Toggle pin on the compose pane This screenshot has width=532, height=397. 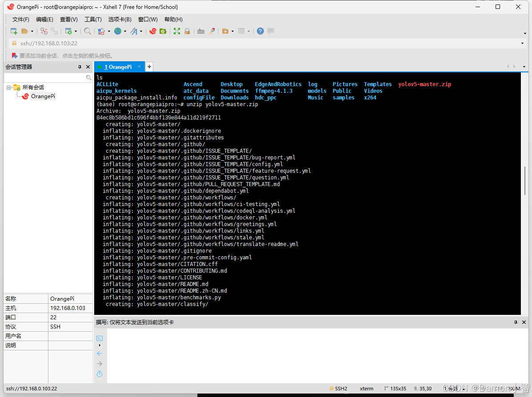click(516, 322)
